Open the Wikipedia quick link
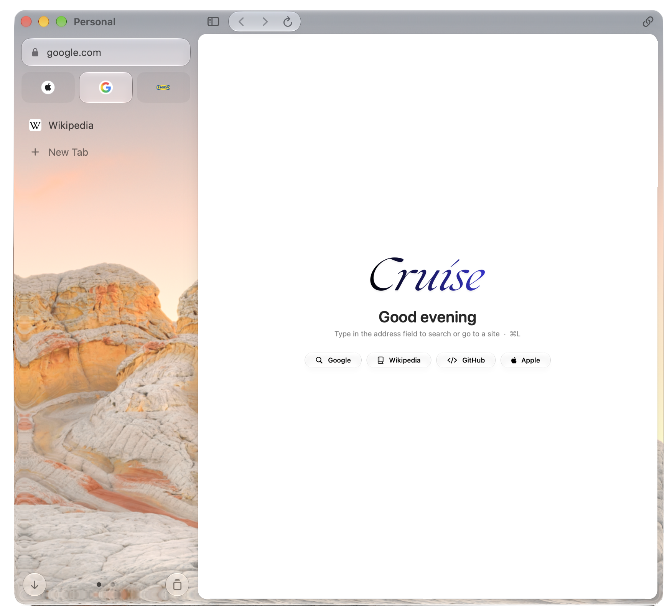672x616 pixels. (399, 360)
